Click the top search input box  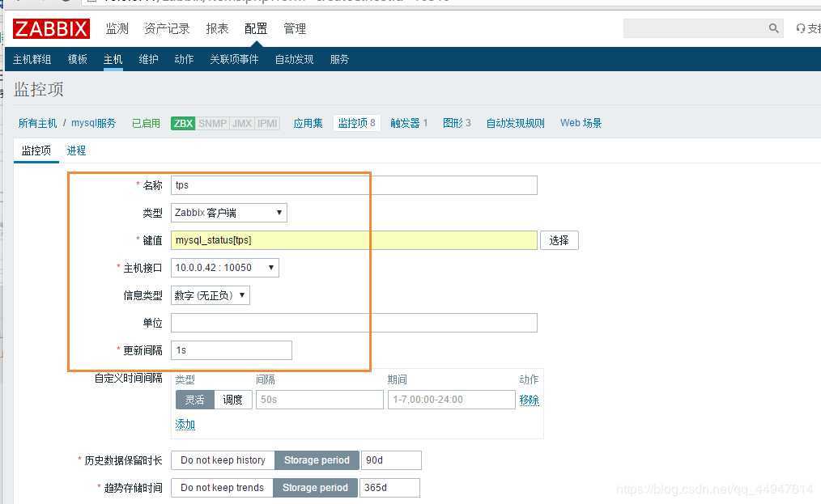coord(695,28)
